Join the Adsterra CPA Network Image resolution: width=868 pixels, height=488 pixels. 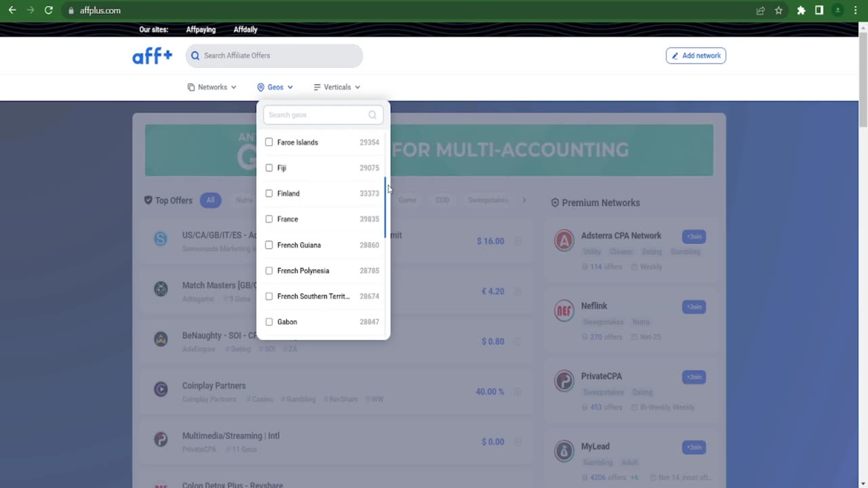coord(694,237)
